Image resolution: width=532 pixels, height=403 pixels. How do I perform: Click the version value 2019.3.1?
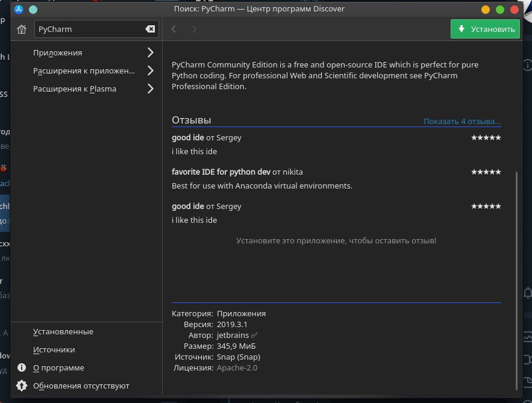tap(232, 324)
